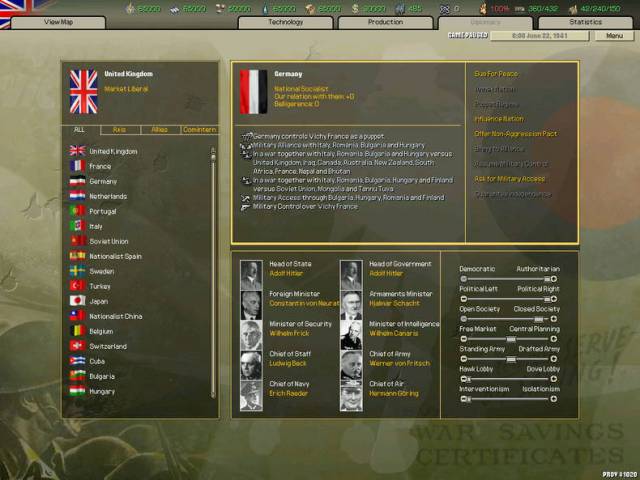This screenshot has width=640, height=480.
Task: Select Hermann Göring's Chief of Air portrait
Action: (351, 395)
